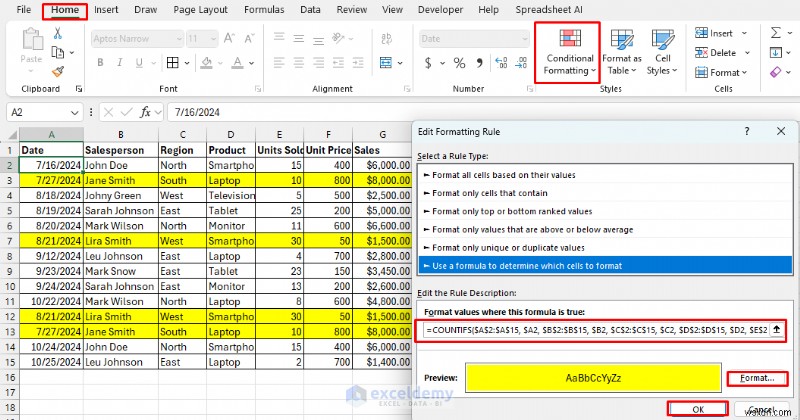Viewport: 800px width, 420px height.
Task: Open Font group dialog launcher
Action: [x=257, y=89]
